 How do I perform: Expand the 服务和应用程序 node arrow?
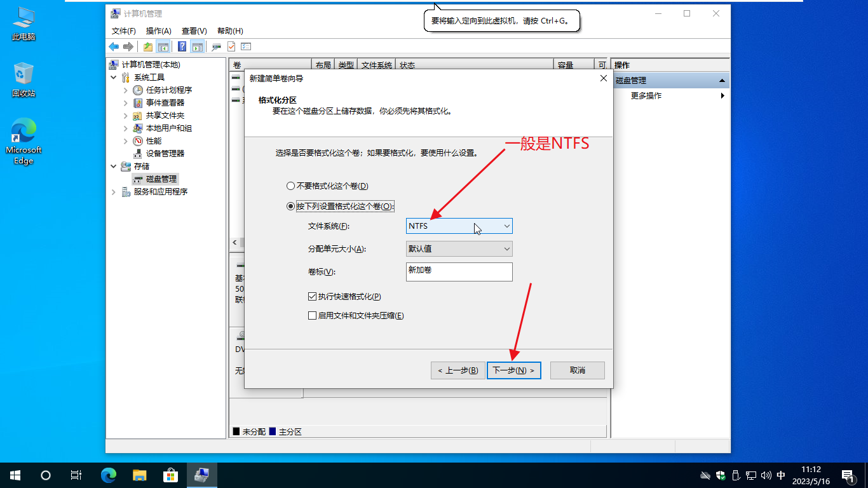[114, 192]
